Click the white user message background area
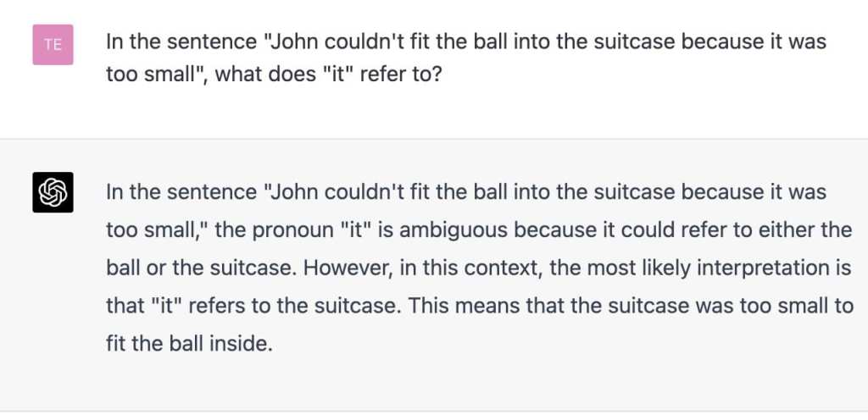The image size is (868, 420). pos(593,110)
